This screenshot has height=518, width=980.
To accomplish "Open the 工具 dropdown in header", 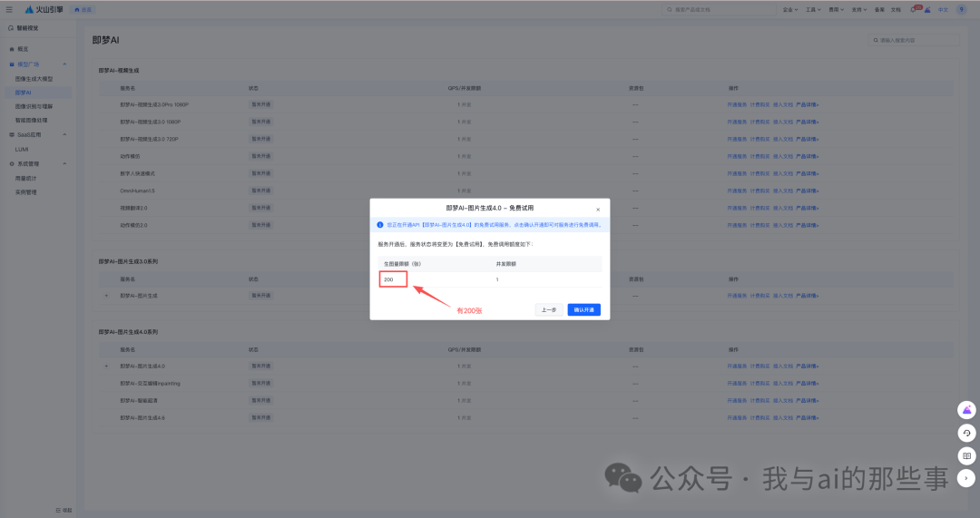I will coord(813,9).
